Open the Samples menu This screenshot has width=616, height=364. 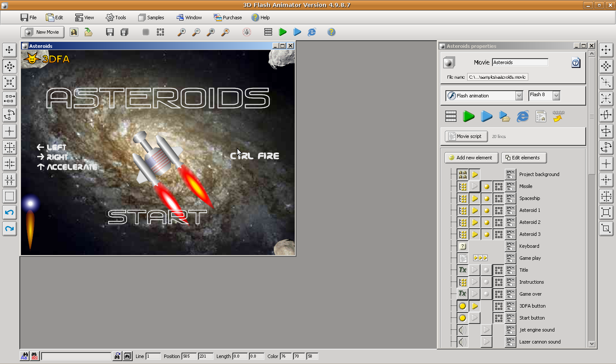click(151, 18)
